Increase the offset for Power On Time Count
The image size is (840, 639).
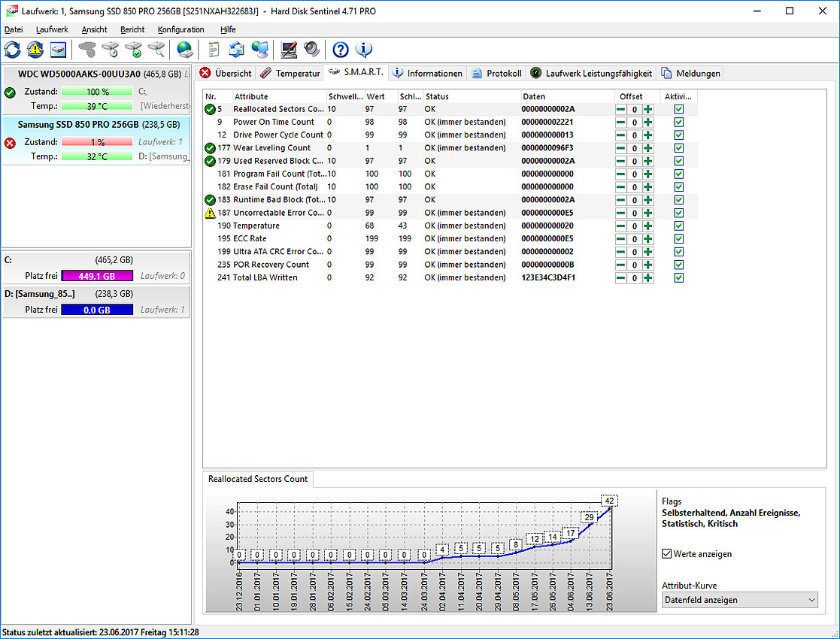point(647,122)
